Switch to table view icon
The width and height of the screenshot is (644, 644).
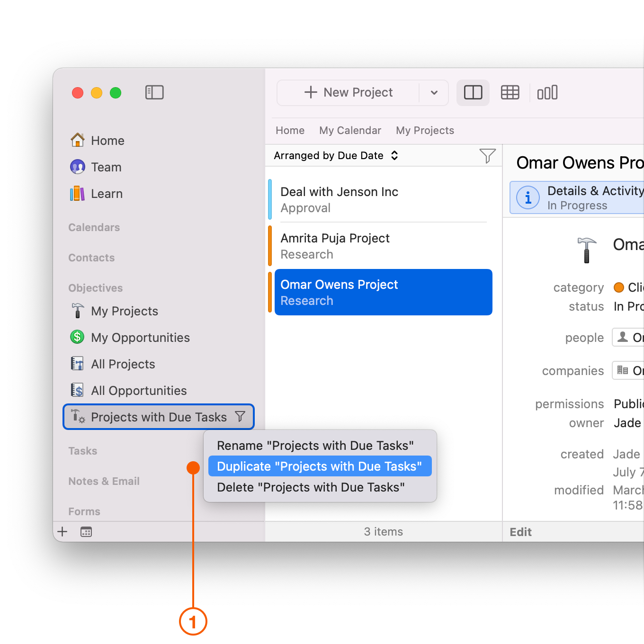[510, 92]
